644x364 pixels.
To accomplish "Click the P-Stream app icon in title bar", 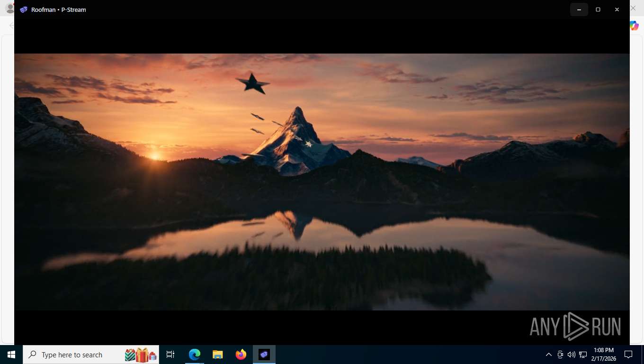I will [x=24, y=9].
